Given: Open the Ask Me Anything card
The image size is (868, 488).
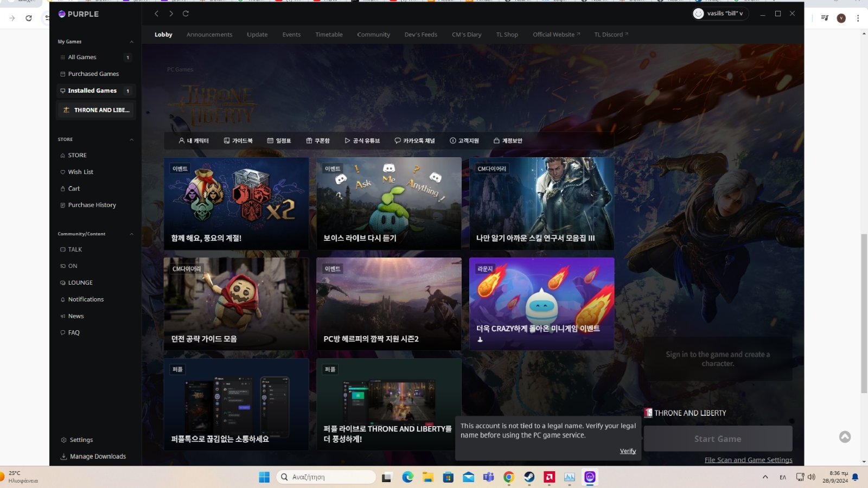Looking at the screenshot, I should [389, 204].
